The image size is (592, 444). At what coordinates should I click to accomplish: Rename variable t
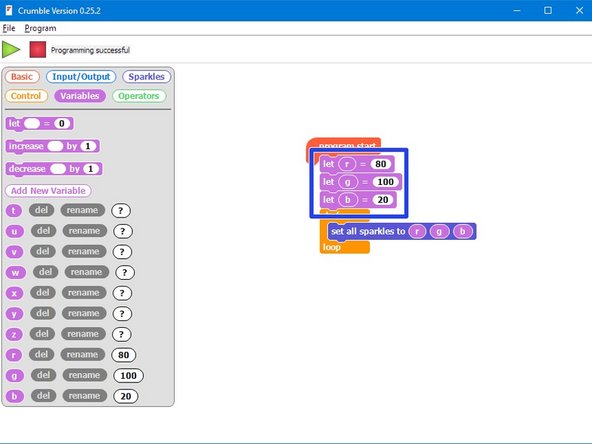[x=82, y=210]
